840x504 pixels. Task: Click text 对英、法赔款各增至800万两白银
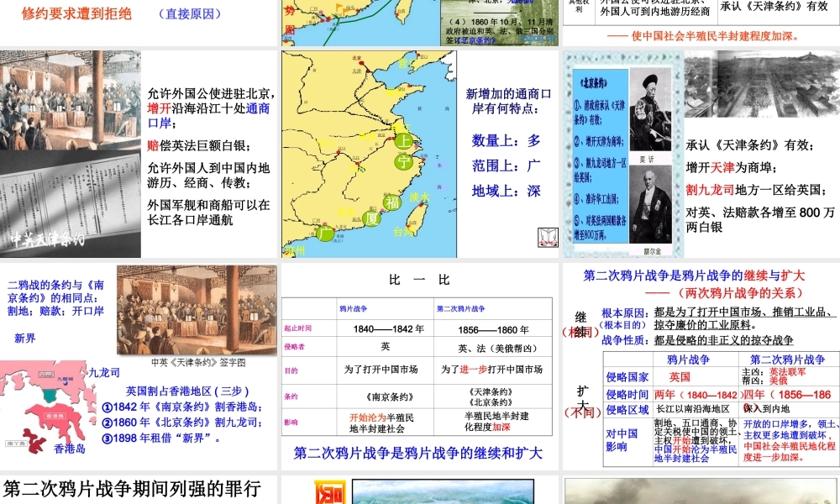click(x=760, y=219)
